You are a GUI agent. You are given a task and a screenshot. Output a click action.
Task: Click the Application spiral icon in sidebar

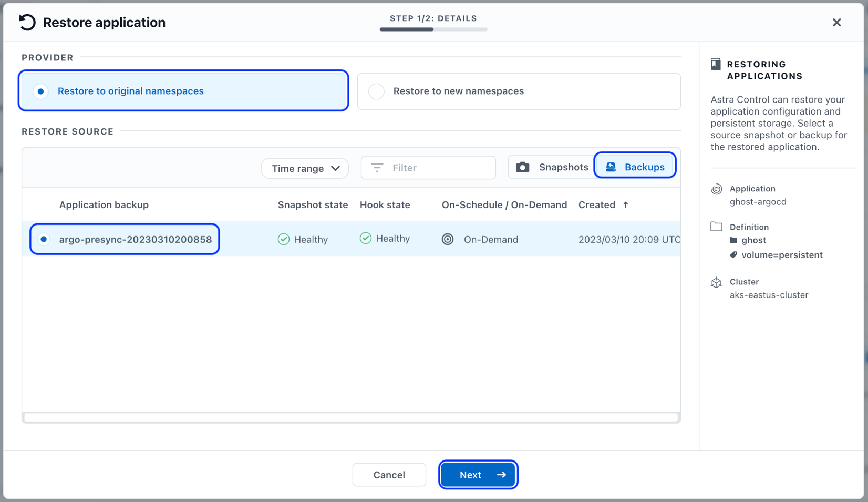(716, 189)
